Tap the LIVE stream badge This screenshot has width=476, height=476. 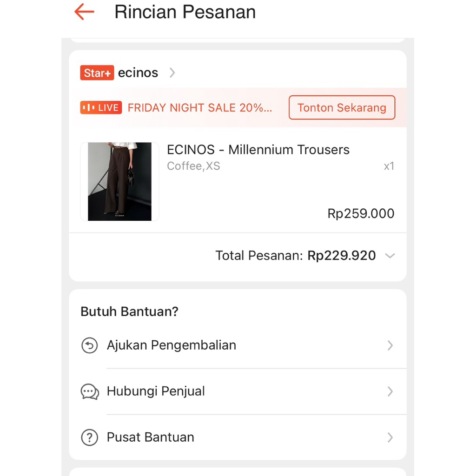[x=101, y=108]
